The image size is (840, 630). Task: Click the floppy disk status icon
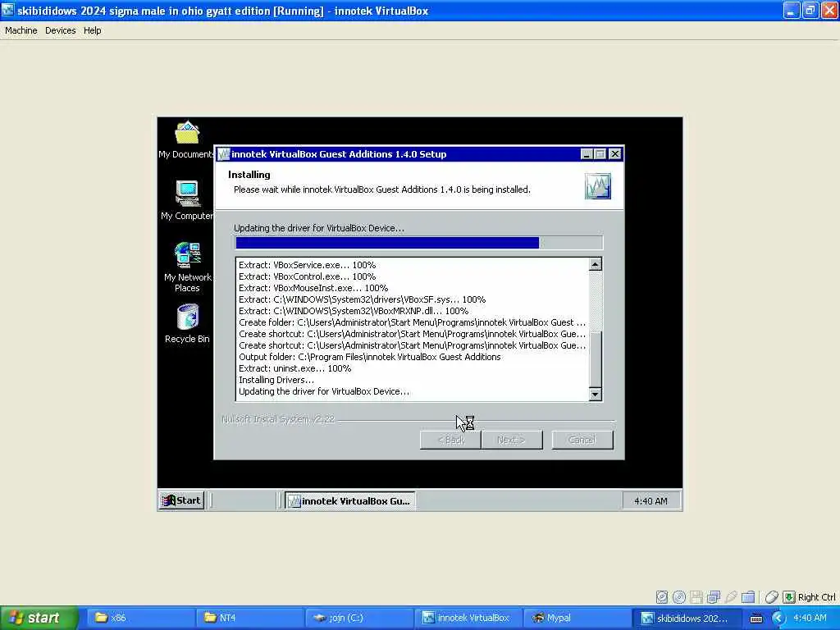coord(696,597)
